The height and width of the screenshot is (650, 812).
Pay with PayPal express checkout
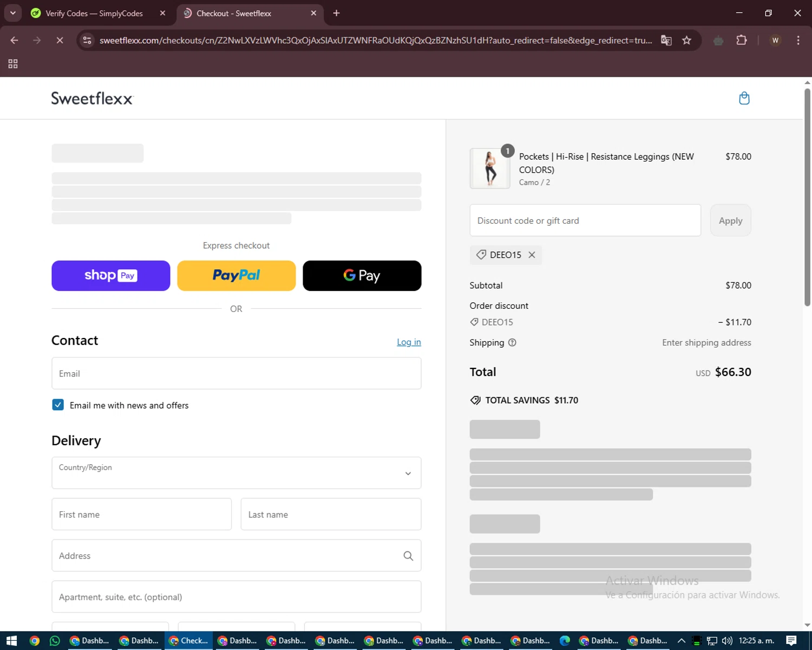pos(237,276)
